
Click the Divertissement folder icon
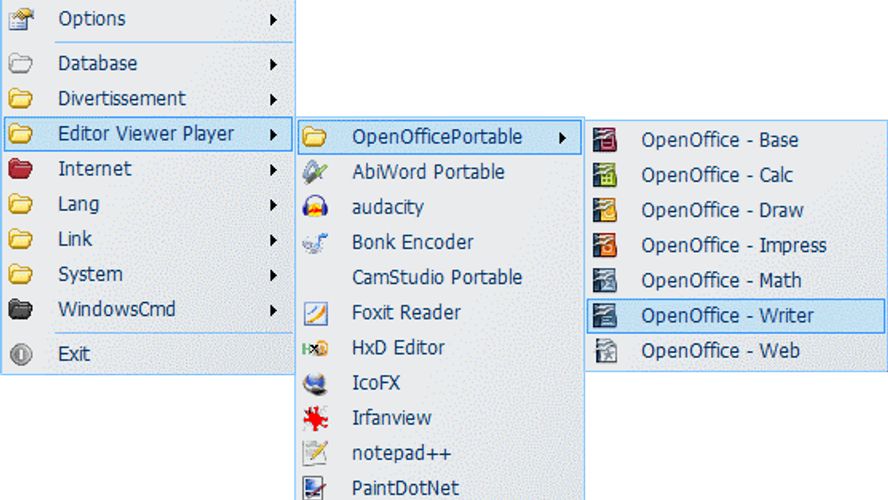[x=21, y=99]
